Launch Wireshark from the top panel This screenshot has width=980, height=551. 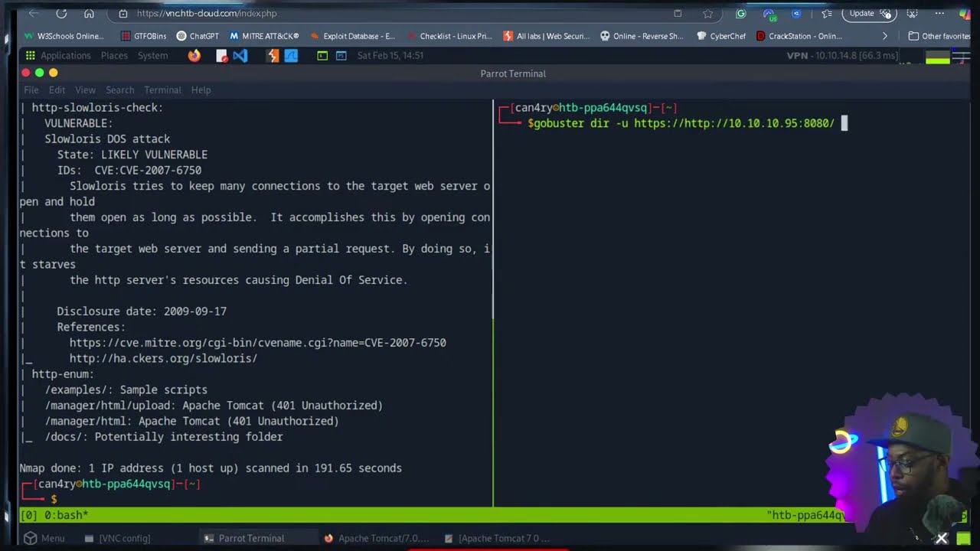291,56
